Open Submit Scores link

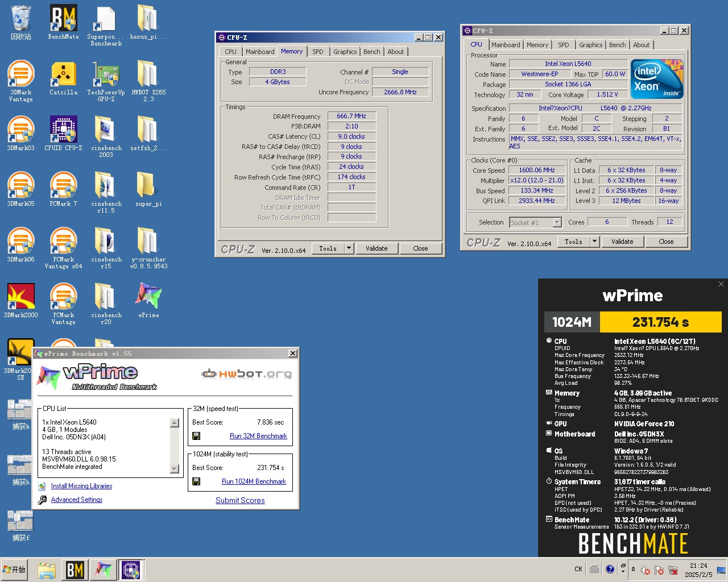point(240,500)
